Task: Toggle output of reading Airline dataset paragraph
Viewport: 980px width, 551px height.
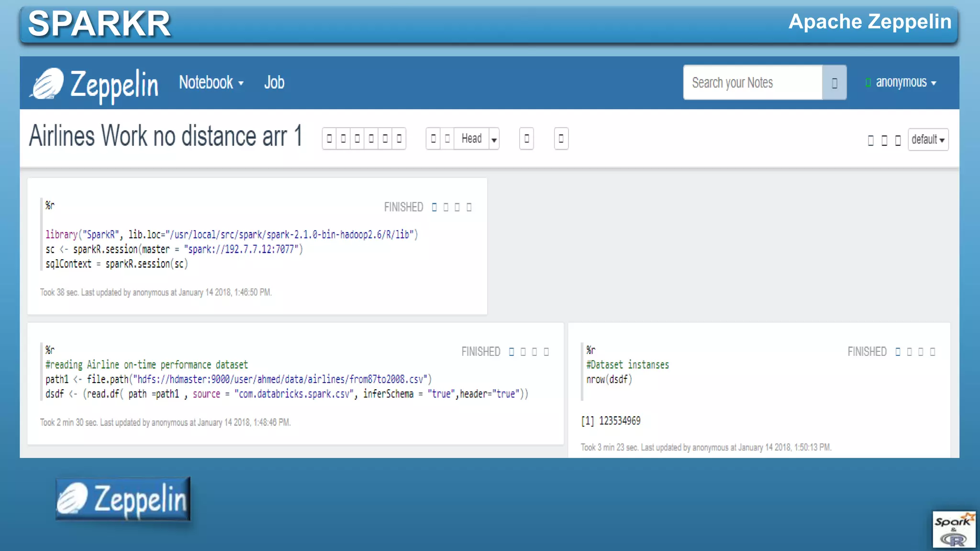Action: tap(535, 352)
